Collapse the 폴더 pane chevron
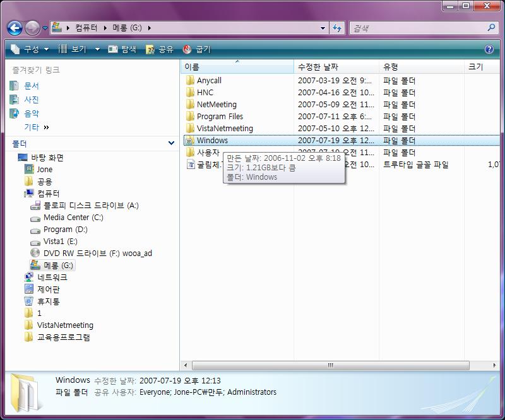The width and height of the screenshot is (505, 420). [x=171, y=143]
